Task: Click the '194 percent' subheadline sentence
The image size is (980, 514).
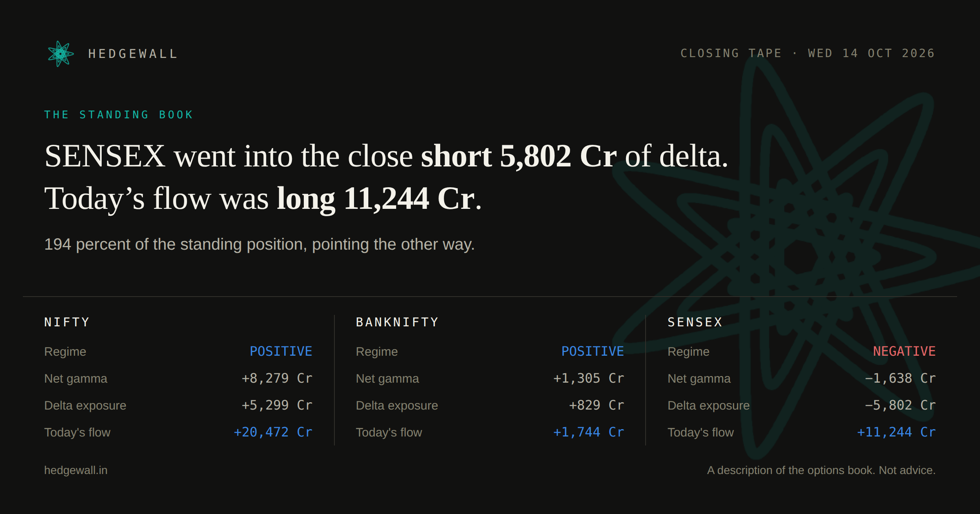Action: click(x=259, y=244)
